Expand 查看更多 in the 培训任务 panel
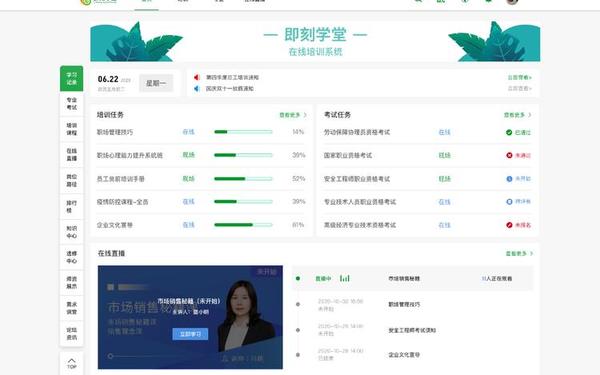The image size is (600, 375). (x=293, y=115)
